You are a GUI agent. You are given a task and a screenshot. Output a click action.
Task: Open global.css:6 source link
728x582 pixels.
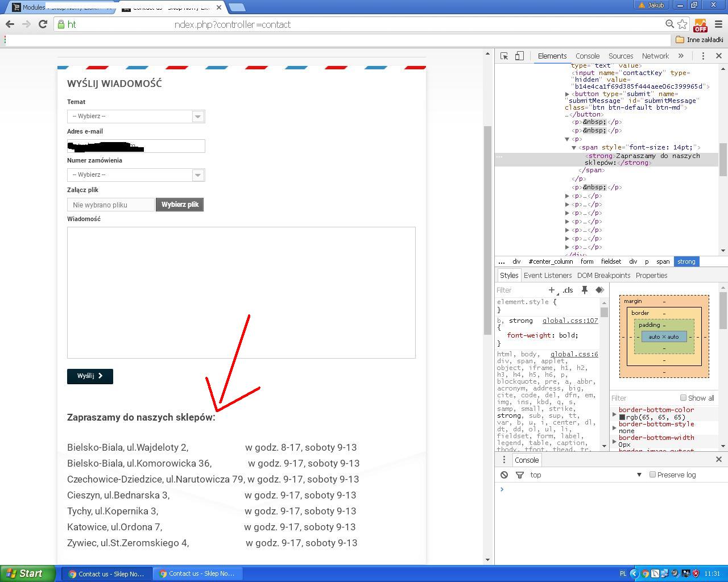pos(574,354)
